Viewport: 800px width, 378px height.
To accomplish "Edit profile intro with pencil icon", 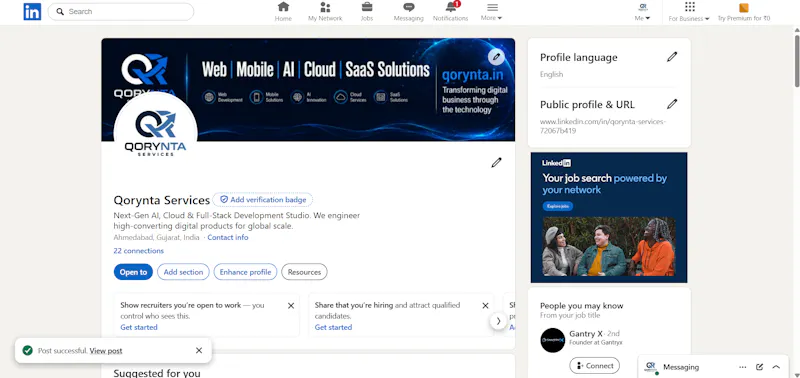I will click(496, 163).
